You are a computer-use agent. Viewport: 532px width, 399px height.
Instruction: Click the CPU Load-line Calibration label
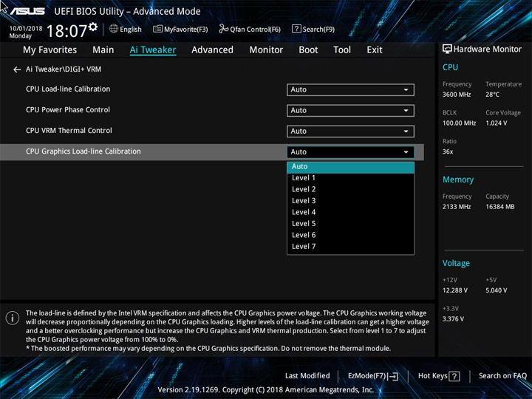(68, 89)
